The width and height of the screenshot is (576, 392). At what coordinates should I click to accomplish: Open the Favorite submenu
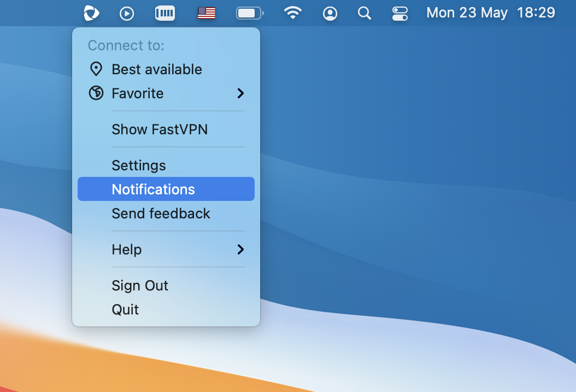coord(166,93)
